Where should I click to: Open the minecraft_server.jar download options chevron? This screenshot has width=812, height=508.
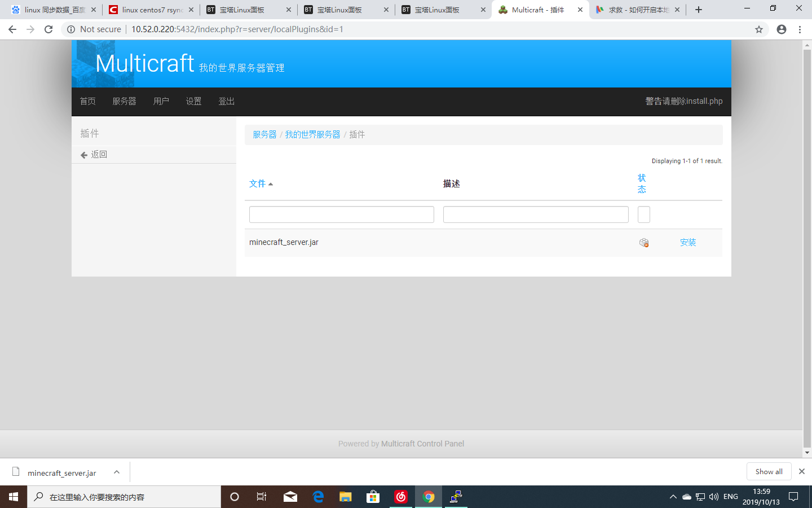[x=117, y=472]
